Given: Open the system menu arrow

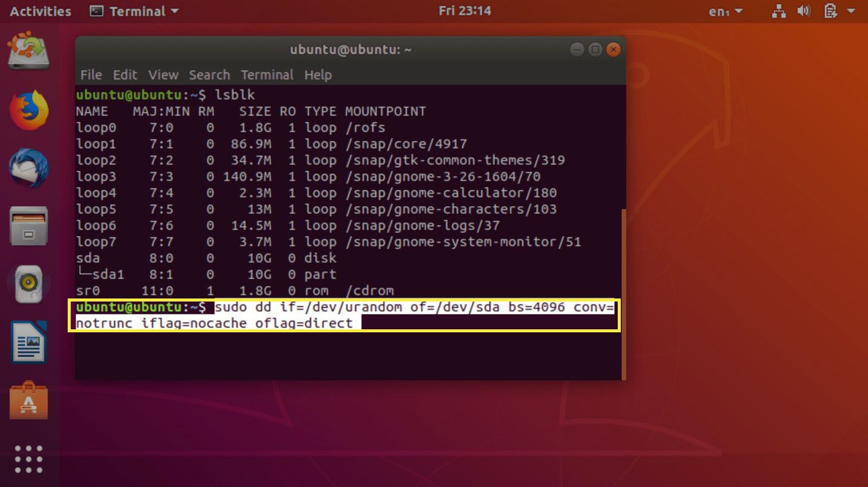Looking at the screenshot, I should pyautogui.click(x=852, y=11).
